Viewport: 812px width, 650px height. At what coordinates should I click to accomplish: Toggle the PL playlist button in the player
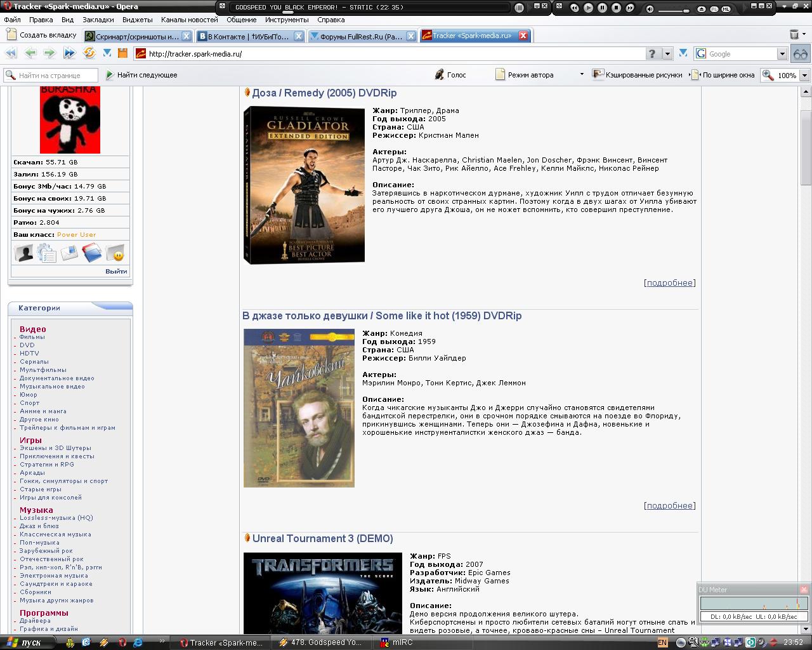click(x=714, y=9)
